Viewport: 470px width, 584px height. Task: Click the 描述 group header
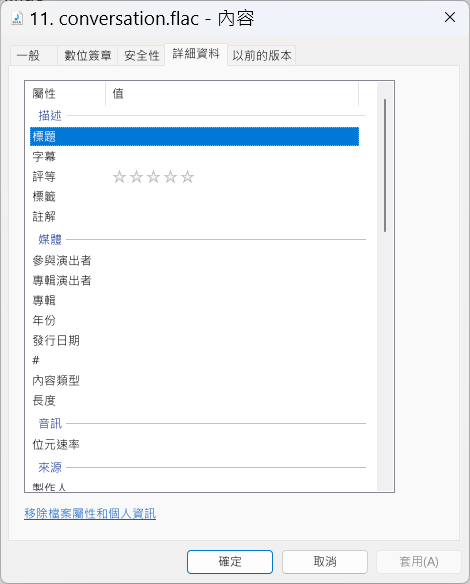(50, 116)
